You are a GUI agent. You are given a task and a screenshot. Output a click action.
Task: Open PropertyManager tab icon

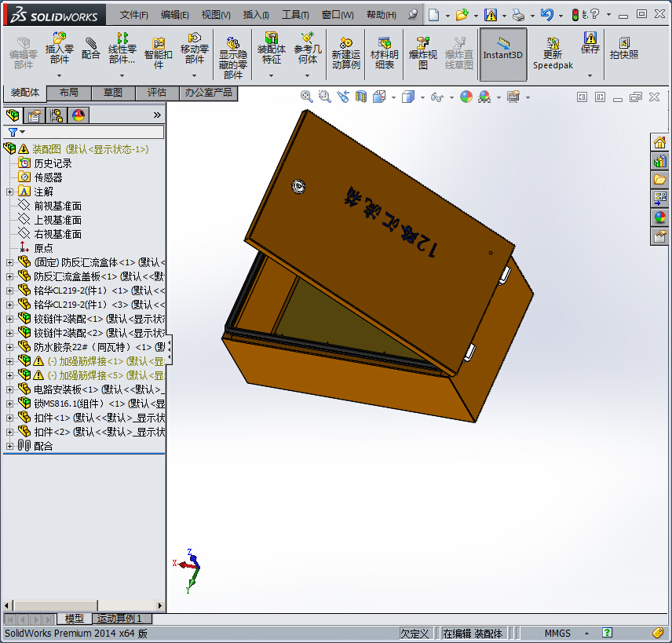pos(35,115)
